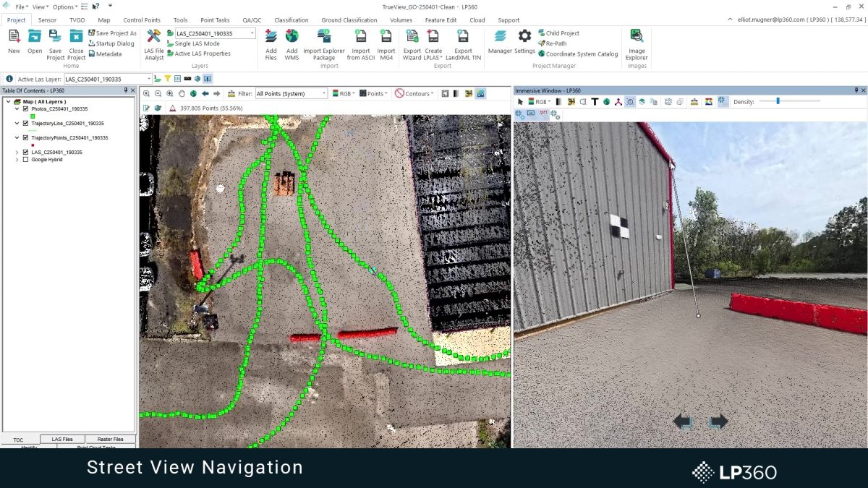Image resolution: width=868 pixels, height=488 pixels.
Task: Open the File menu
Action: tap(21, 7)
